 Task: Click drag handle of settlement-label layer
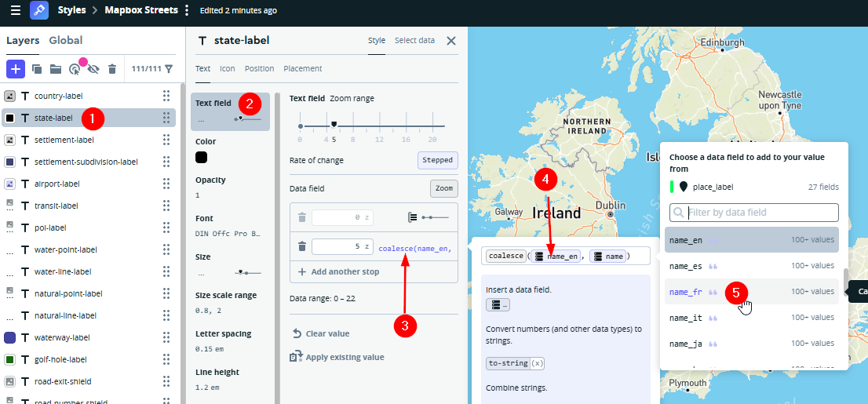pyautogui.click(x=166, y=140)
